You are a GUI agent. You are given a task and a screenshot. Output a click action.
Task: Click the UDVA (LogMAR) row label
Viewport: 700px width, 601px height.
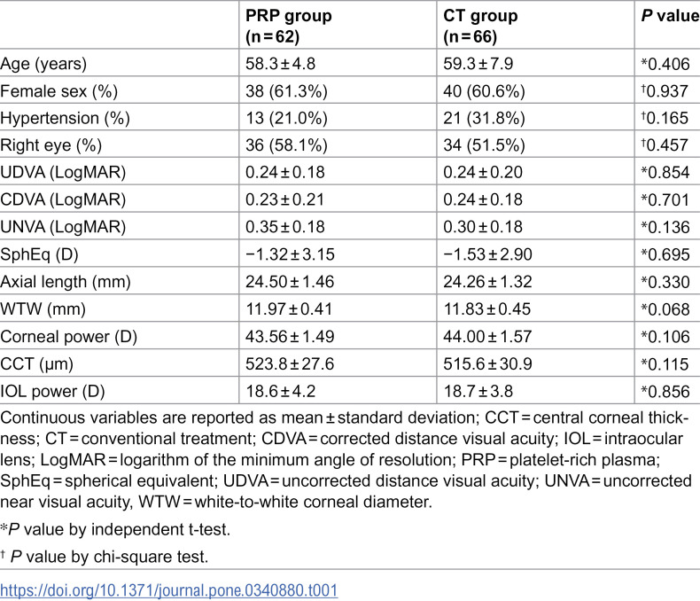(63, 173)
